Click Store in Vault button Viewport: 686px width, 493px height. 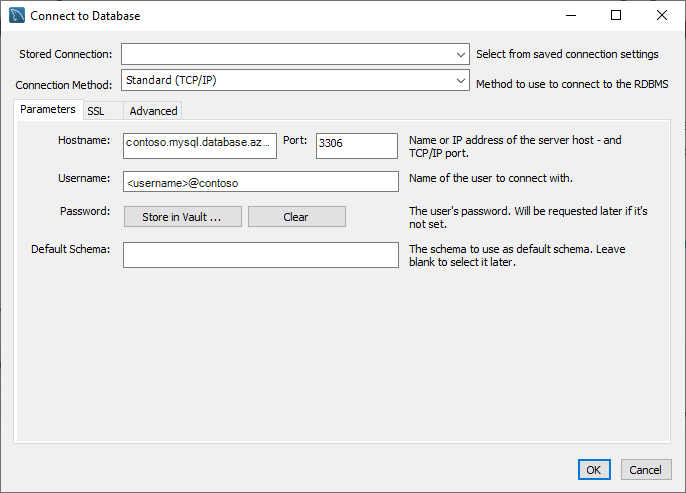pyautogui.click(x=182, y=217)
